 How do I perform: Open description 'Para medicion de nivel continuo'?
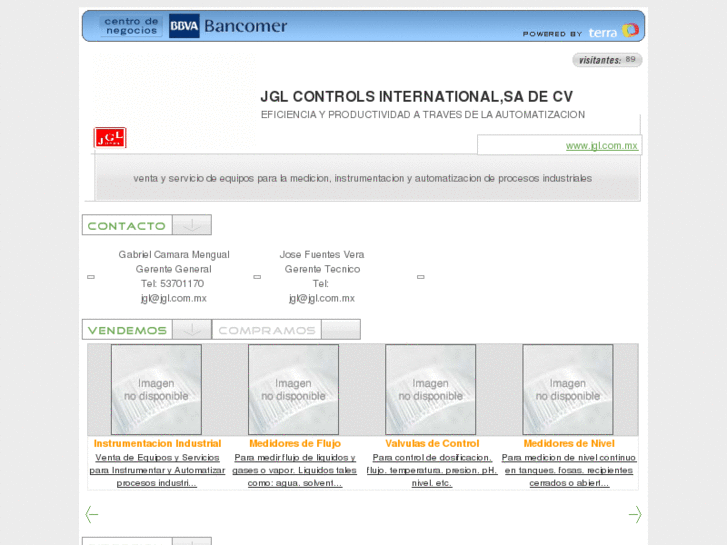tap(569, 470)
